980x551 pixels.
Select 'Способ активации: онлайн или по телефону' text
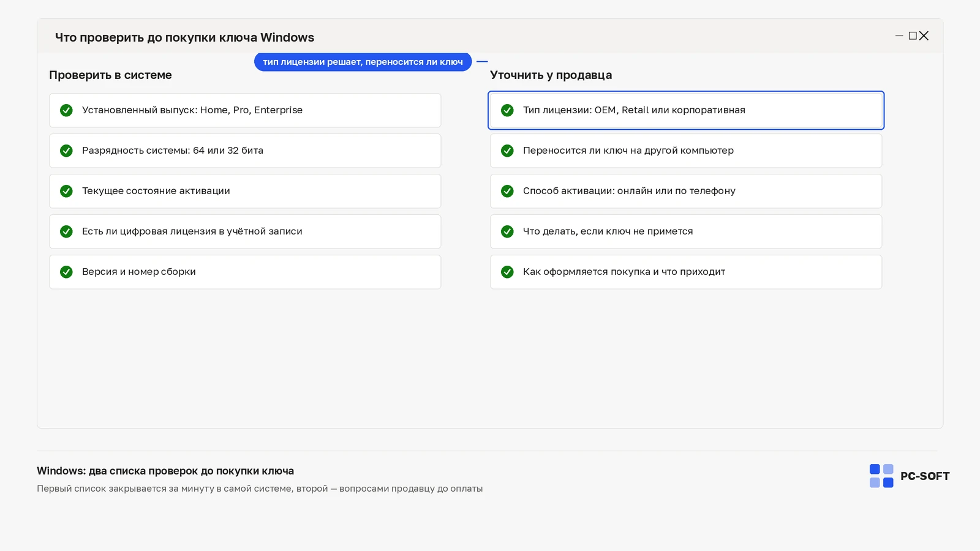(629, 191)
